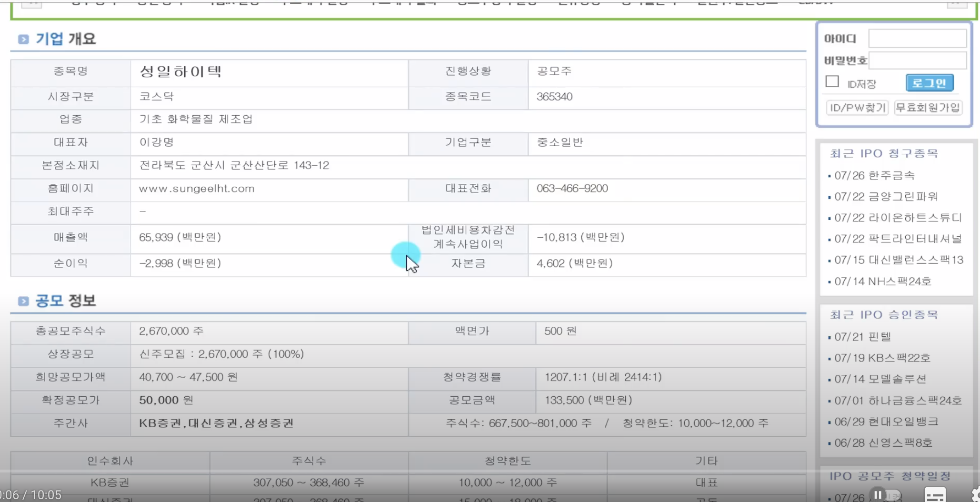Open 07/01 하나금융스팩24호 listing
980x502 pixels.
pyautogui.click(x=898, y=401)
